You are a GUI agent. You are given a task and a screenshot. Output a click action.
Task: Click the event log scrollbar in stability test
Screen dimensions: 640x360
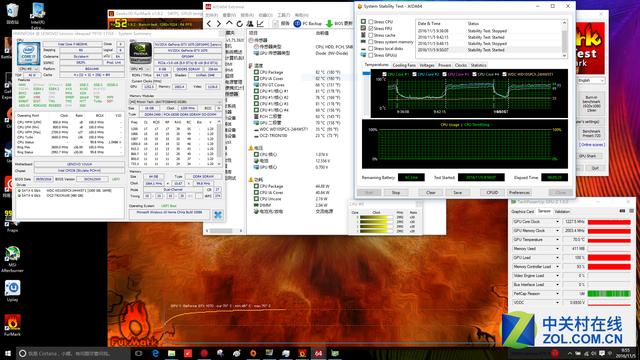pos(565,39)
